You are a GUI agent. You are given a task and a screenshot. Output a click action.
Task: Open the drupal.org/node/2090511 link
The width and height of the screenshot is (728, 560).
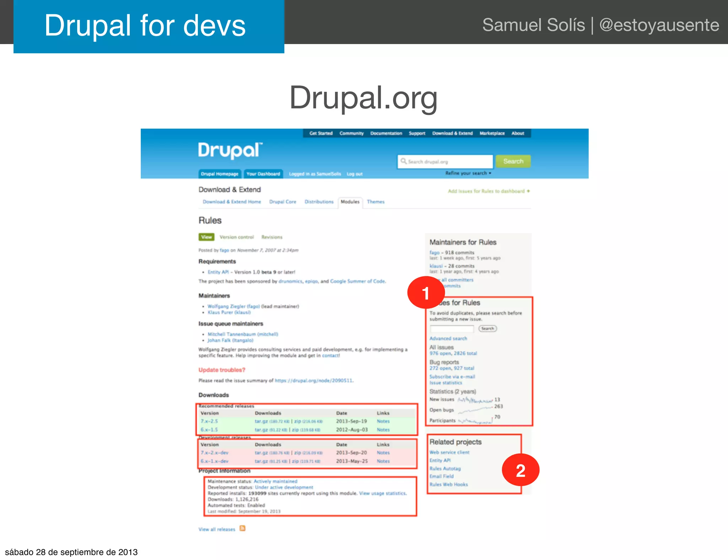314,380
